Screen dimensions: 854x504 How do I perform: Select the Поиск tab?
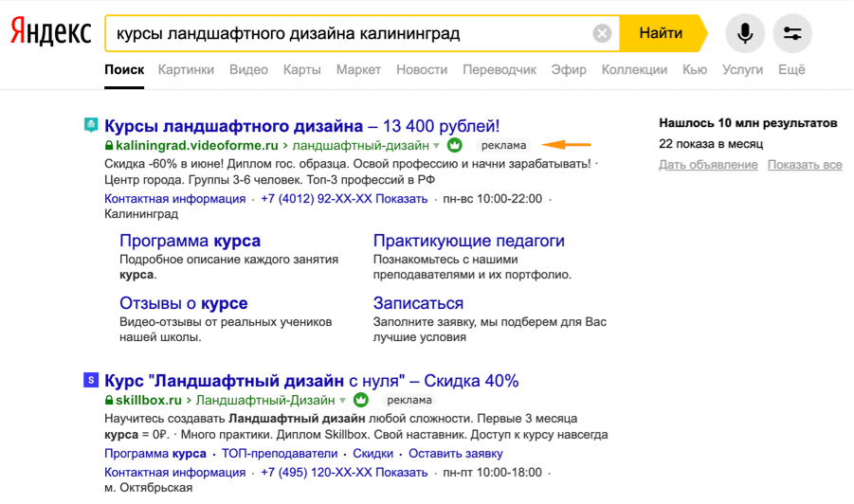click(x=124, y=70)
